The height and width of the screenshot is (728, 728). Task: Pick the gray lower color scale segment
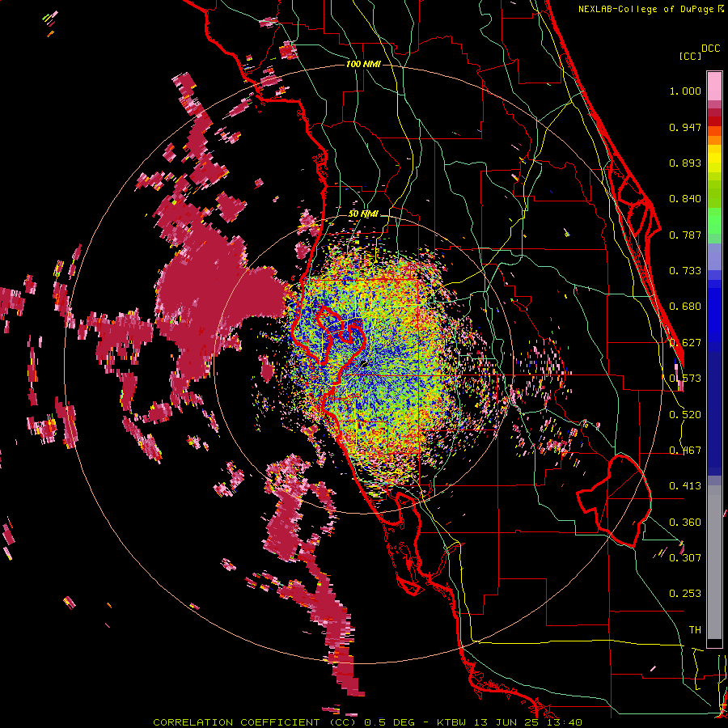point(714,562)
